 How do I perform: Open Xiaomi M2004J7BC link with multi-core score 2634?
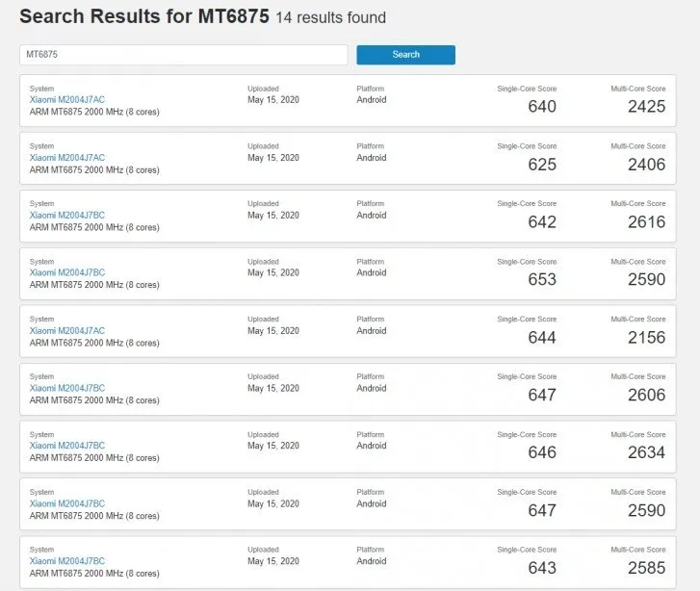click(67, 446)
